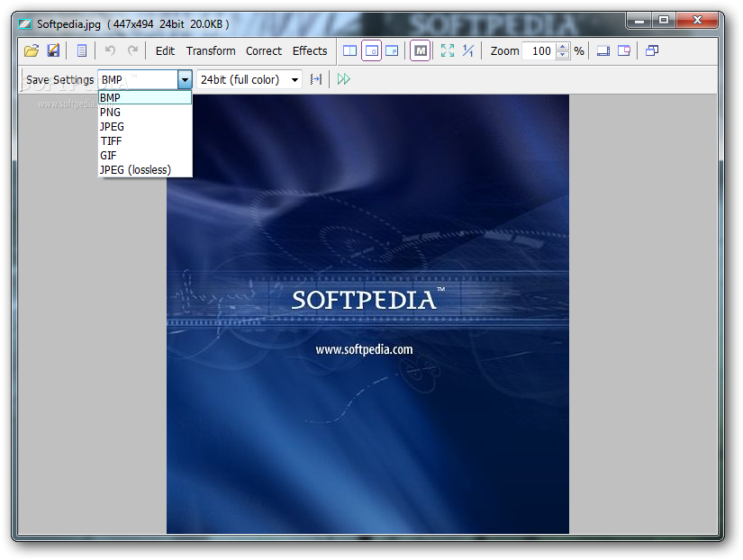
Task: Click the save image disk icon
Action: click(x=53, y=50)
